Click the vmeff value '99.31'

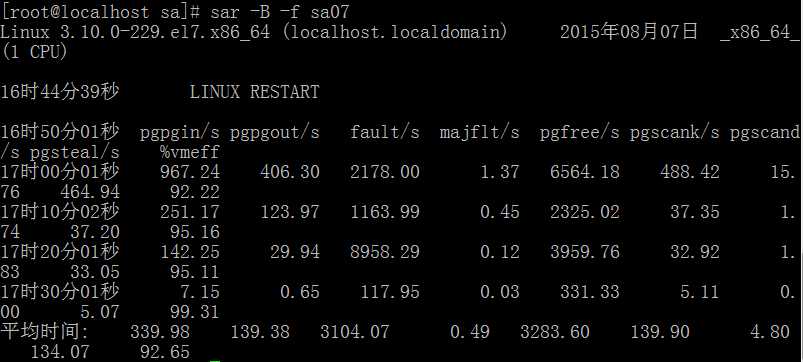click(x=195, y=312)
